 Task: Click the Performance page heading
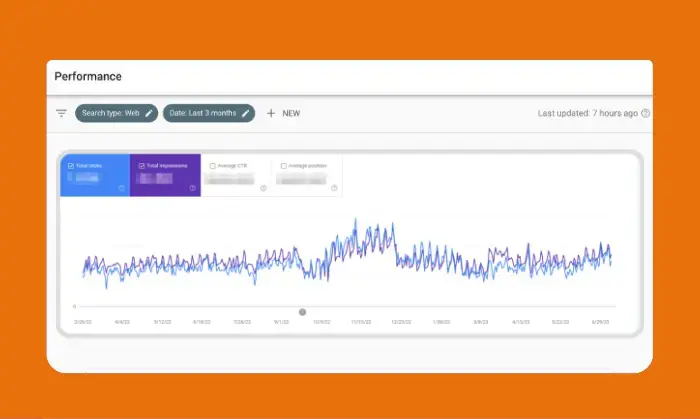[x=88, y=76]
